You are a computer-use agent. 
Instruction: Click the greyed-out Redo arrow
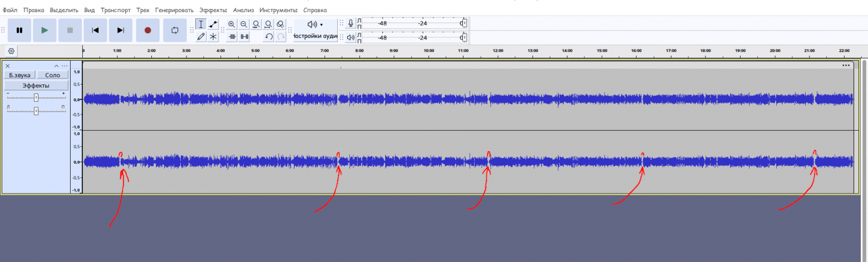coord(281,37)
